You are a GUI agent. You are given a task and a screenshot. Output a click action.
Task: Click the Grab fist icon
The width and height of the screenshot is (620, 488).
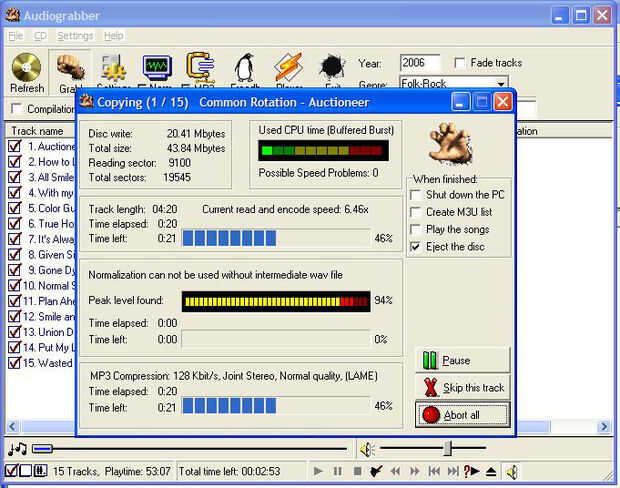(70, 68)
